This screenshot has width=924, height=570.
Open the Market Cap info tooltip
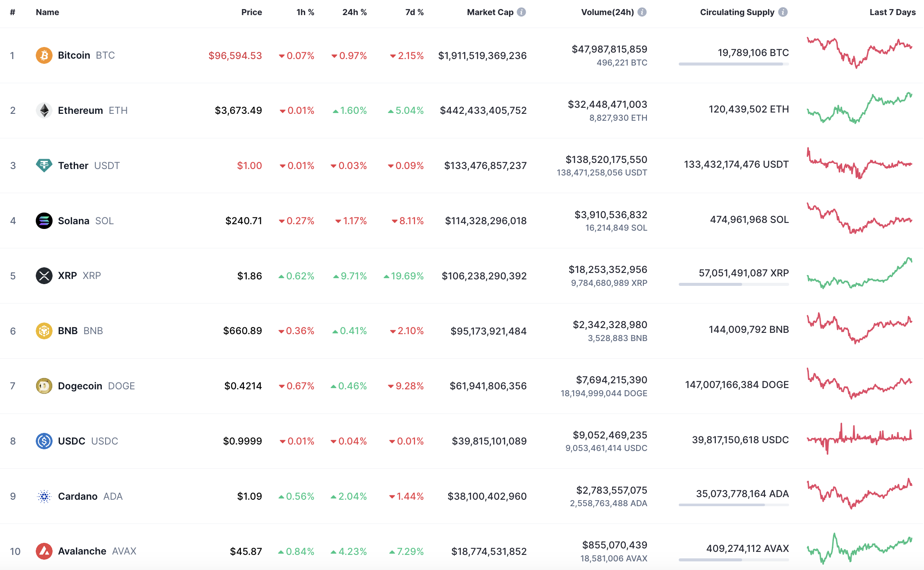click(x=522, y=12)
